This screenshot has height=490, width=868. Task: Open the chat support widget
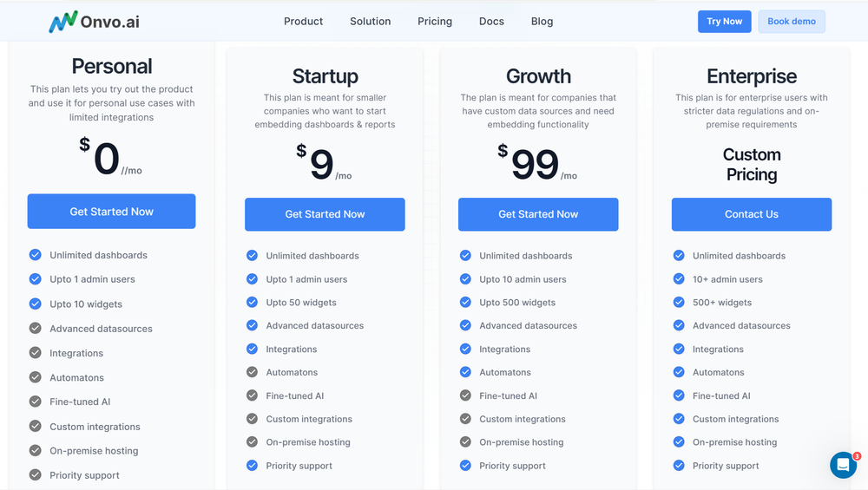click(843, 465)
